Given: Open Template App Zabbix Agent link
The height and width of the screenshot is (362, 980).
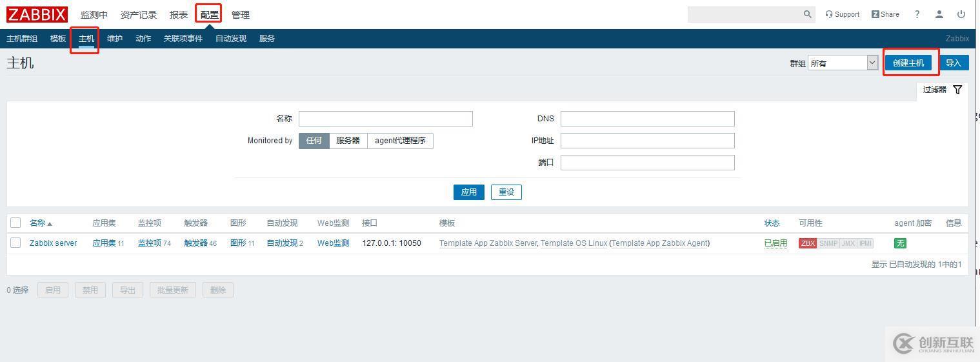Looking at the screenshot, I should click(x=659, y=243).
